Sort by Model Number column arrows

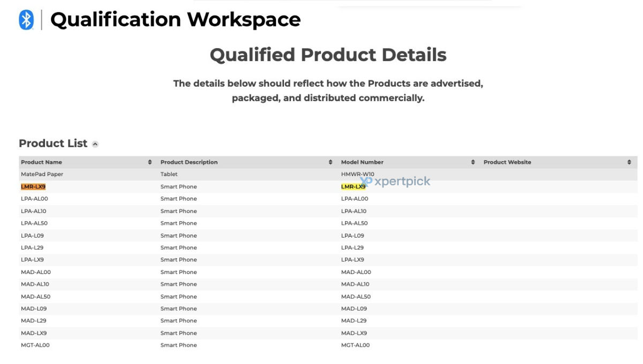[x=473, y=162]
